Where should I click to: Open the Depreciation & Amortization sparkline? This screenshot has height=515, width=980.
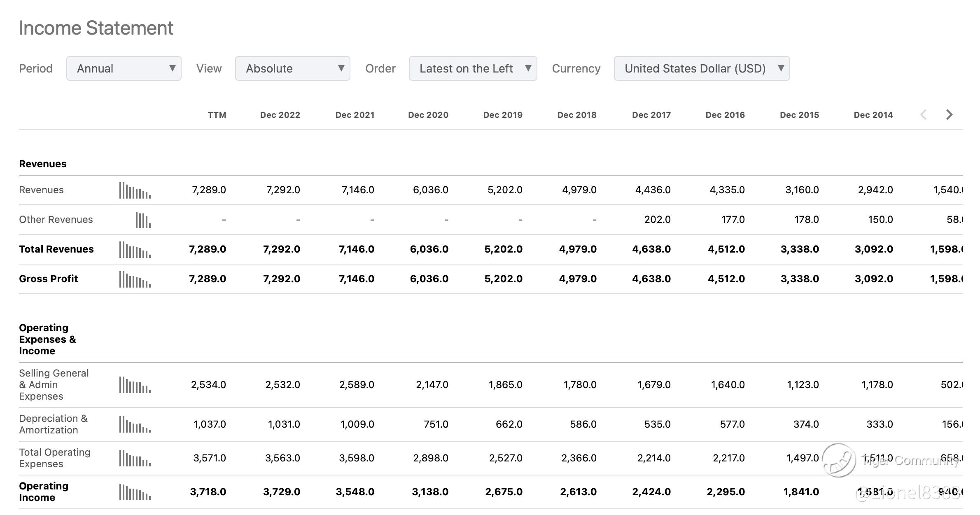pyautogui.click(x=135, y=424)
